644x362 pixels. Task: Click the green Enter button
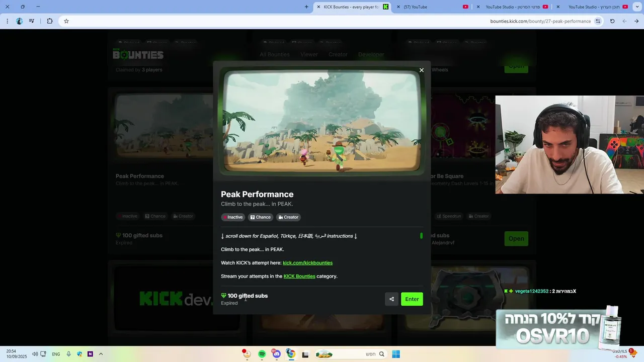click(412, 299)
